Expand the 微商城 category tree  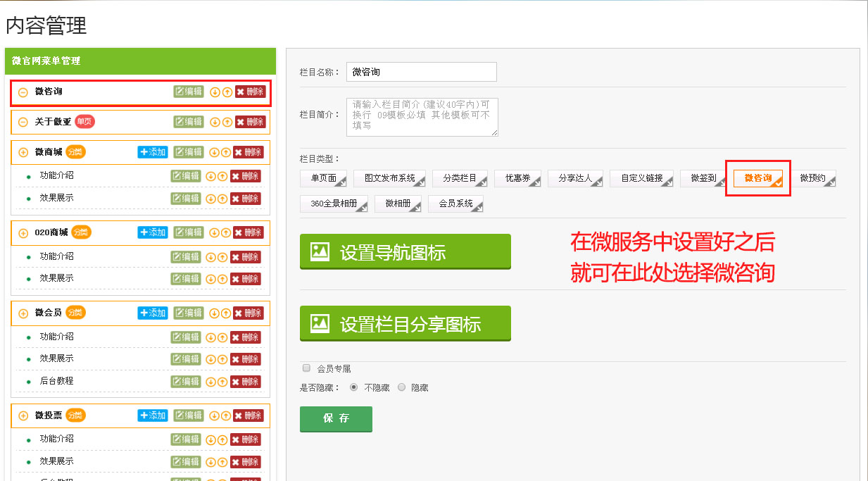[23, 152]
